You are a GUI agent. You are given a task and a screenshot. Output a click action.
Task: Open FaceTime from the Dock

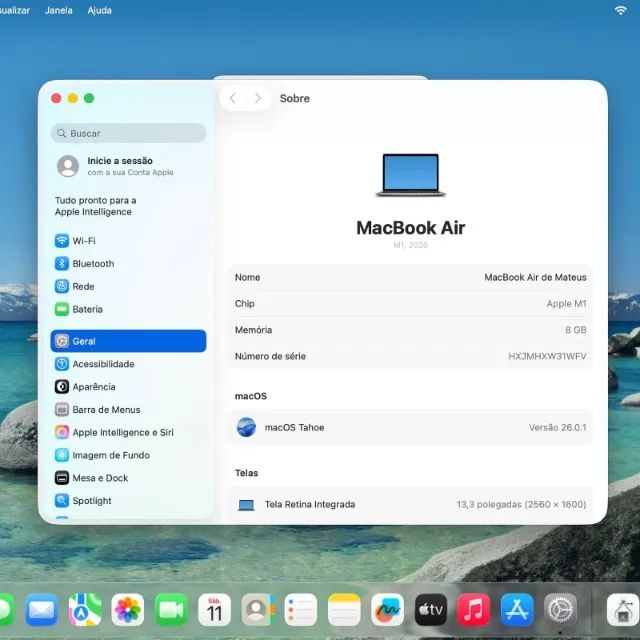pos(171,610)
